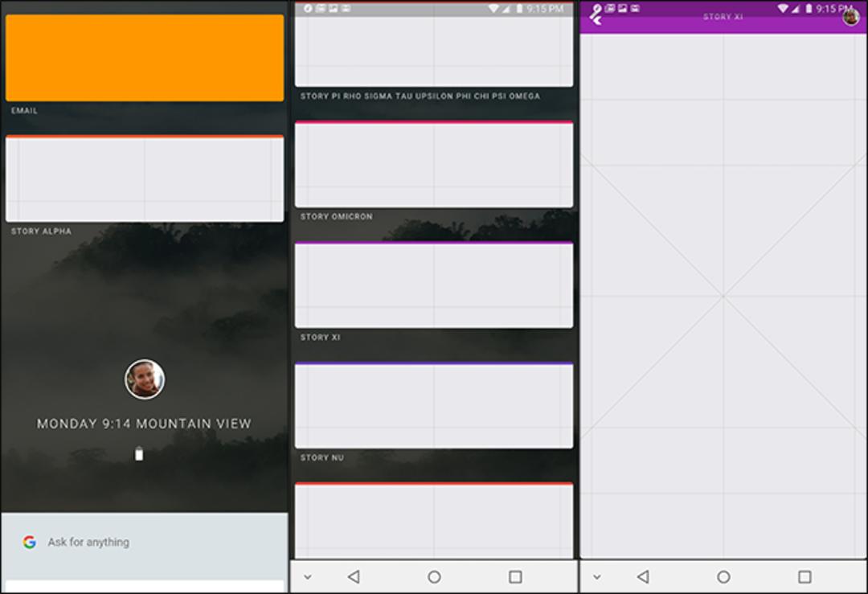
Task: Tap Back triangle in middle navigation bar
Action: [354, 577]
